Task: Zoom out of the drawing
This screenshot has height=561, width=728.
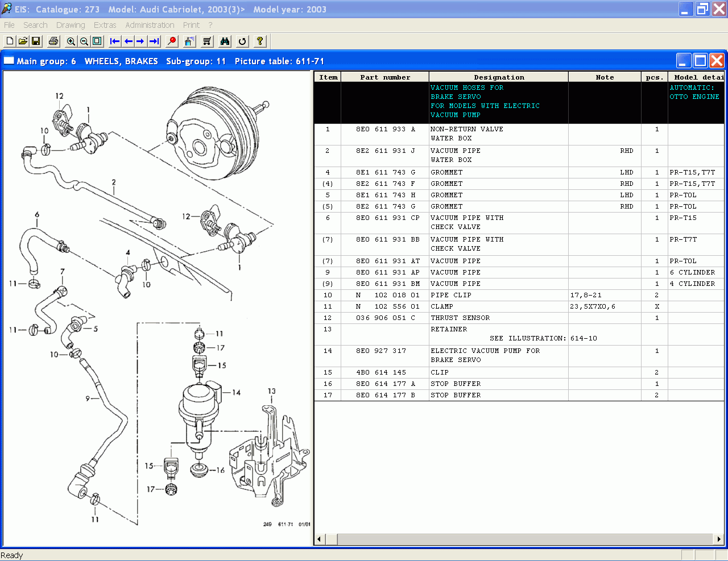Action: click(84, 41)
